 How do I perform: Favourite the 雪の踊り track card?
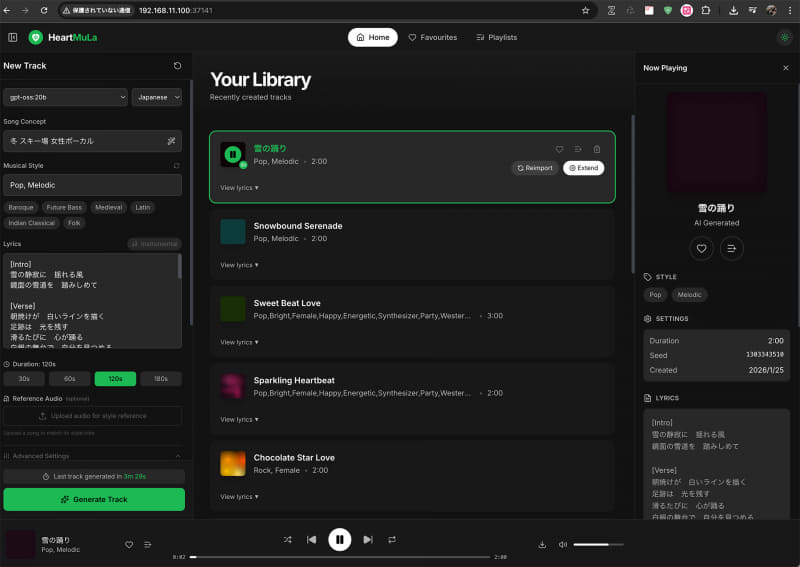point(559,149)
